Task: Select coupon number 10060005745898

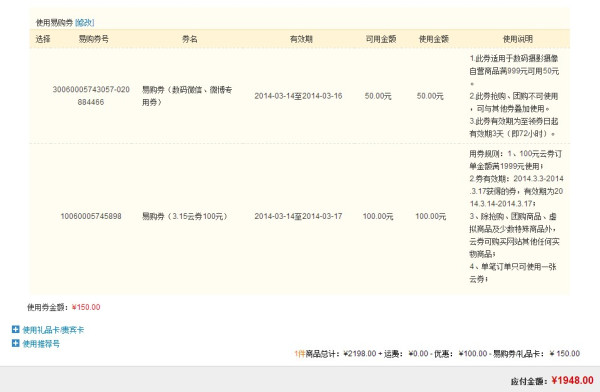Action: click(91, 216)
